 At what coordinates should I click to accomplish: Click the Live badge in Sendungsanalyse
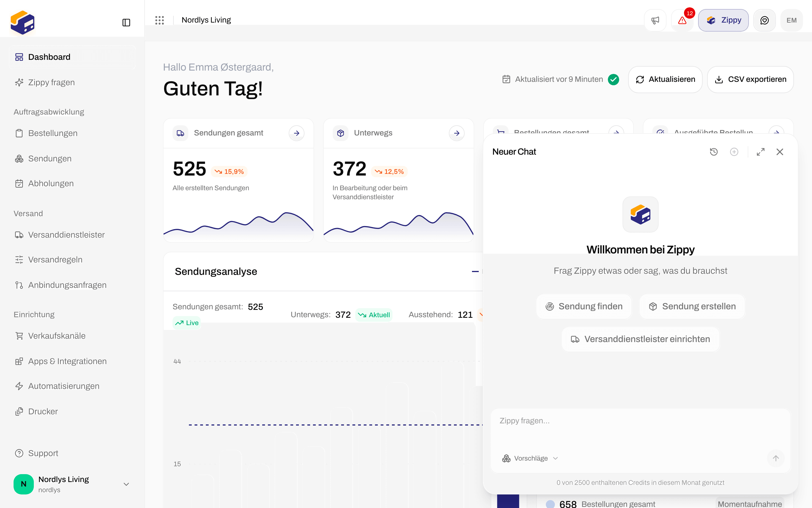click(x=187, y=323)
